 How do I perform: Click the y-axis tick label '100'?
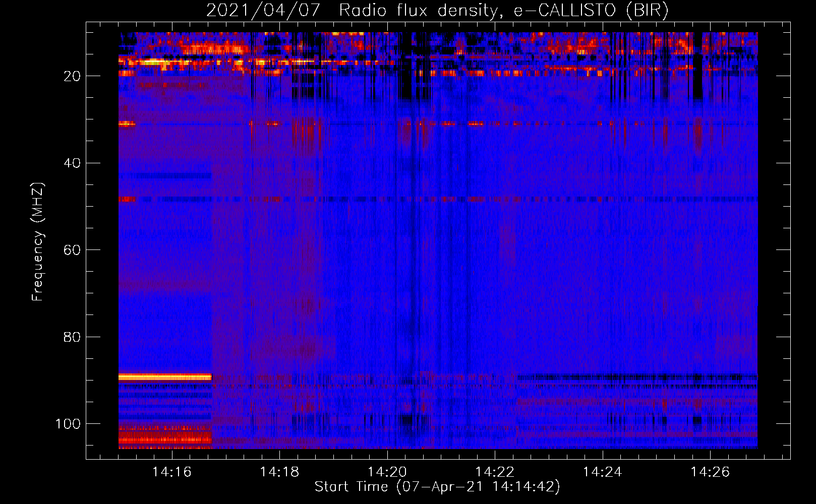tap(68, 424)
